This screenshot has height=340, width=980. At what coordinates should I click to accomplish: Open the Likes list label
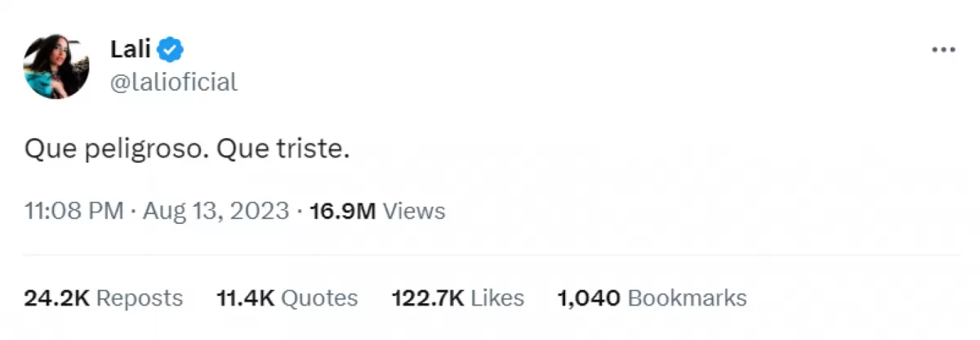[497, 297]
